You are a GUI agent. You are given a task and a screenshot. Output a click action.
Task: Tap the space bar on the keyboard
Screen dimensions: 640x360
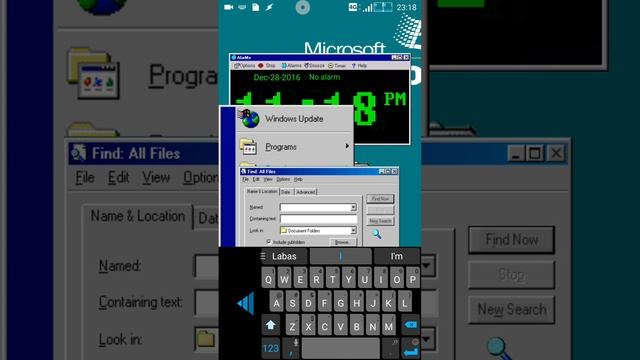tap(340, 349)
